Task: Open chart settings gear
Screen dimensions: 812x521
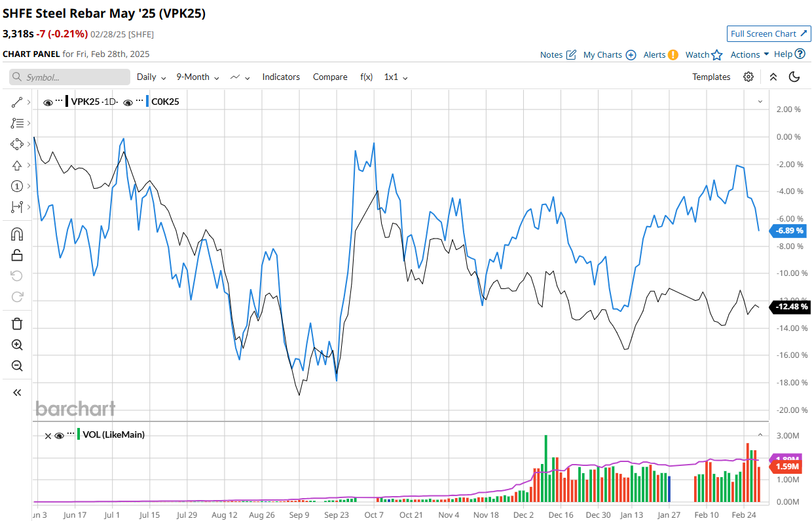Action: click(748, 77)
